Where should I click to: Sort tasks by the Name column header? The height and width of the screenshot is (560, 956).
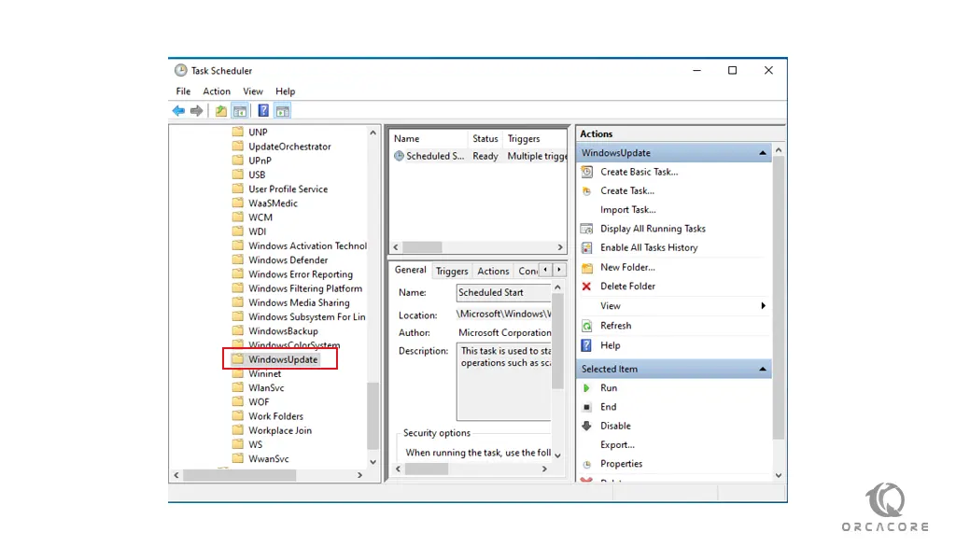(429, 139)
